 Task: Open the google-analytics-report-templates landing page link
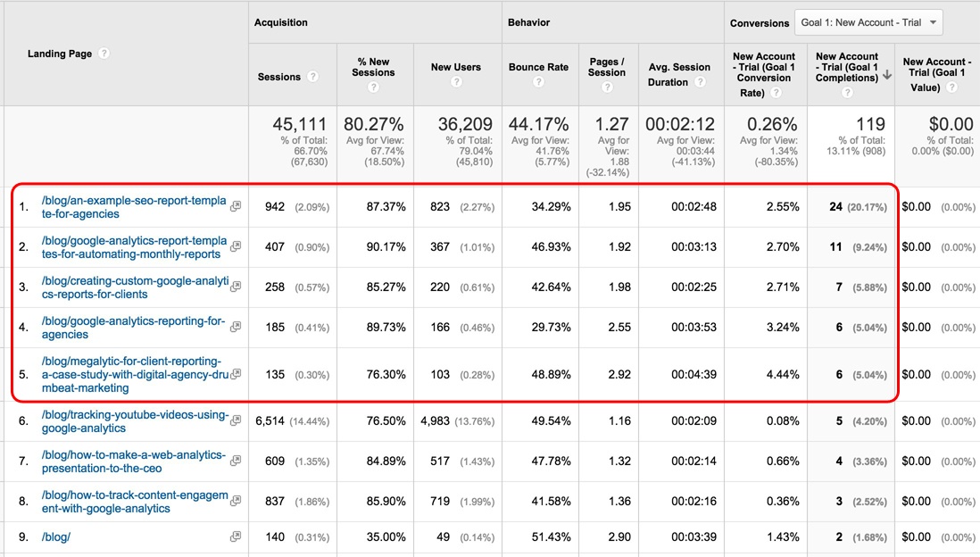point(134,247)
